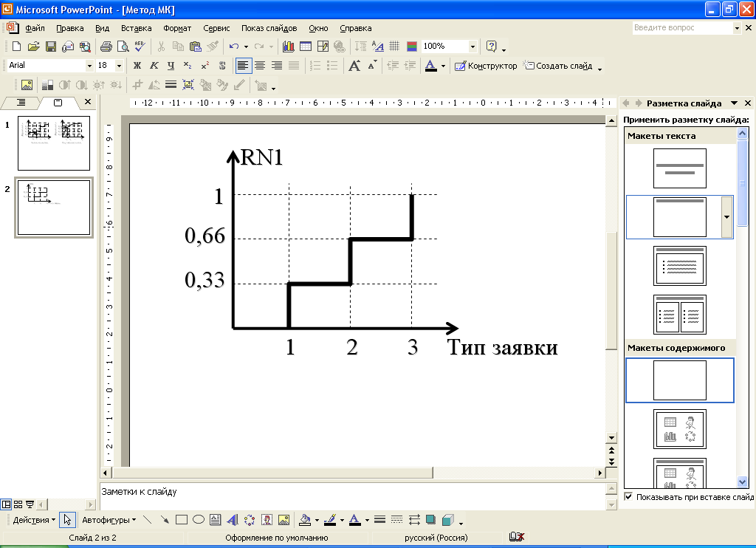Open the task pane title dropdown arrow
This screenshot has width=756, height=548.
coord(735,103)
